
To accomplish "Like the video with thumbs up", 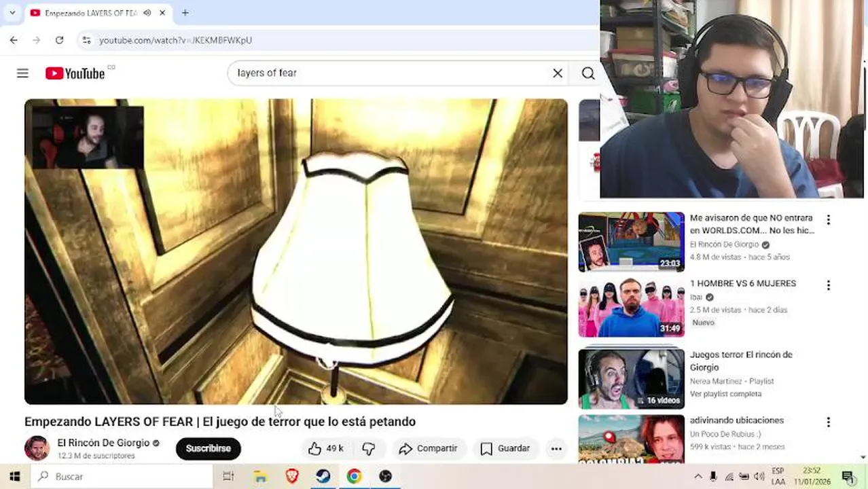I will (326, 448).
